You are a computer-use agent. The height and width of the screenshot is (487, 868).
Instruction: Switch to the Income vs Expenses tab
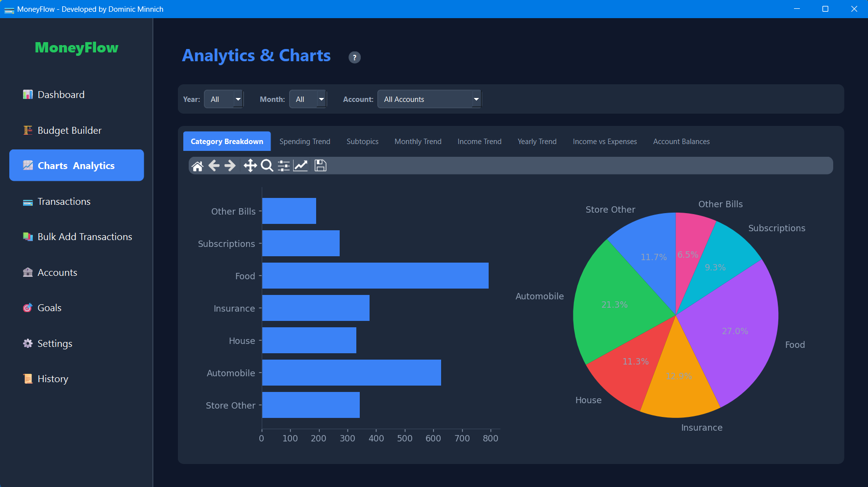[604, 142]
